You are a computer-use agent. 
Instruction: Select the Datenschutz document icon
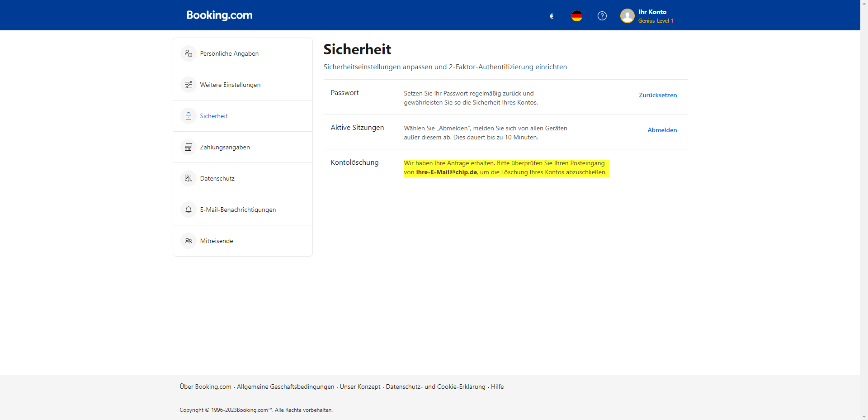pyautogui.click(x=188, y=178)
